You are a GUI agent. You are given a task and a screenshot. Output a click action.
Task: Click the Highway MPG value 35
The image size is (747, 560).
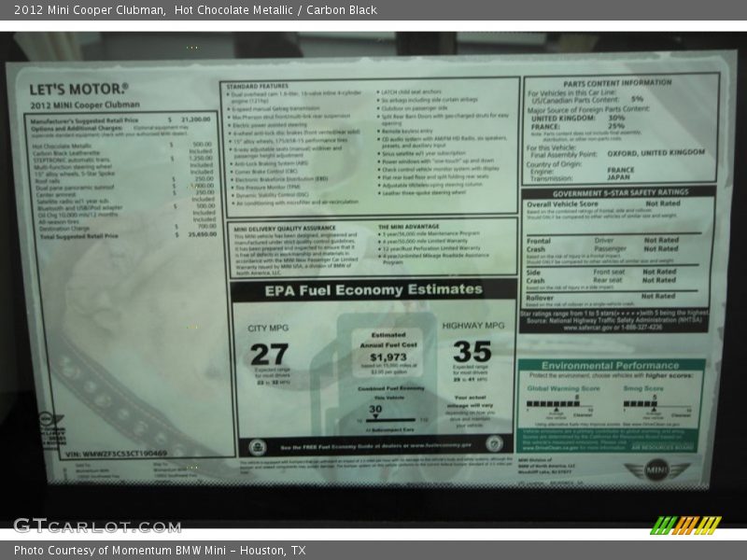click(x=472, y=351)
